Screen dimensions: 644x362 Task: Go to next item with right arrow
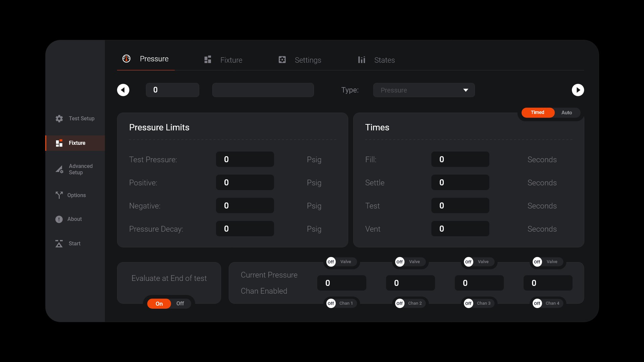[x=578, y=90]
